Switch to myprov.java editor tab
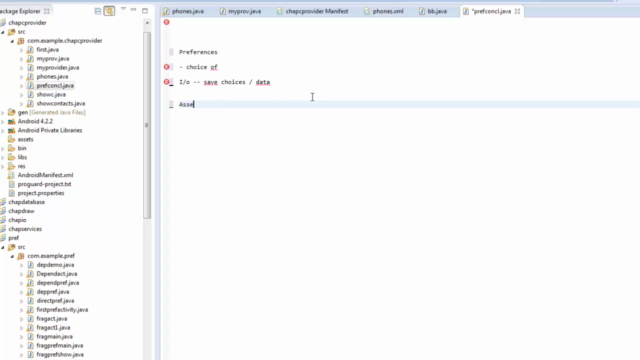 241,11
